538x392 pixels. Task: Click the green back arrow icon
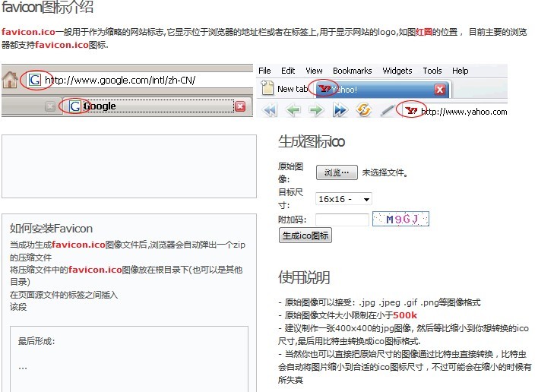click(293, 111)
